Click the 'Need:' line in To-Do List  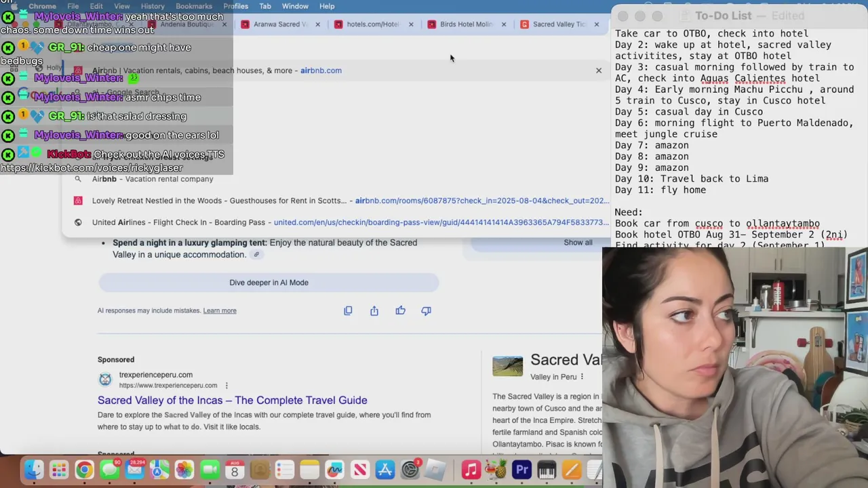click(629, 212)
